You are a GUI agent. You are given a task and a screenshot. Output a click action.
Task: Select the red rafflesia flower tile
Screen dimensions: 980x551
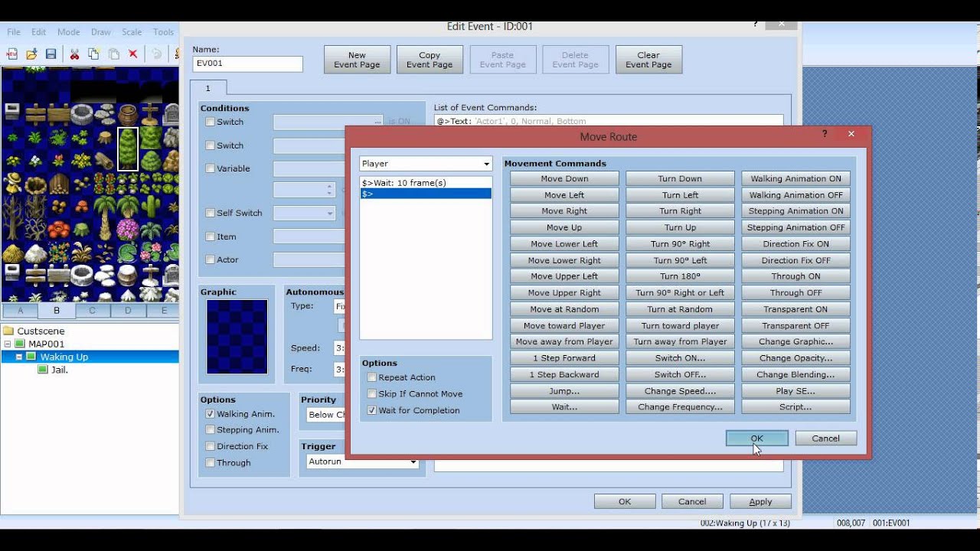tap(58, 230)
